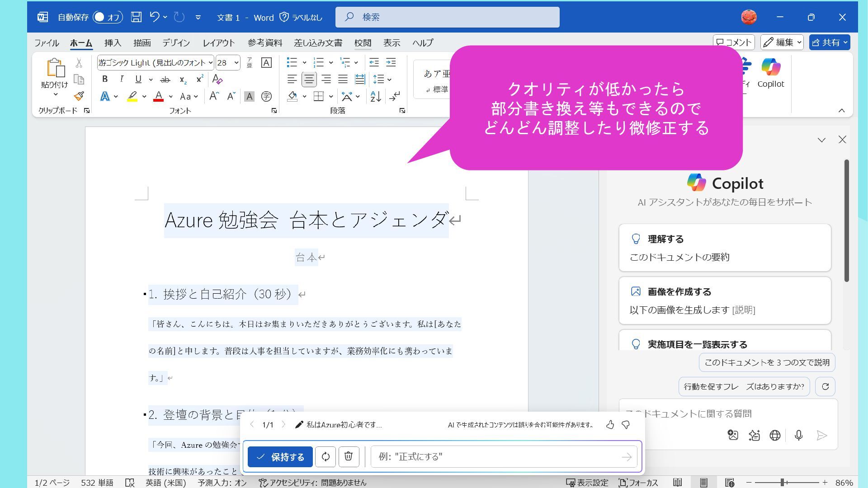Select このドキュメントを 3 つの文で説明 suggestion
The height and width of the screenshot is (488, 868).
click(767, 362)
